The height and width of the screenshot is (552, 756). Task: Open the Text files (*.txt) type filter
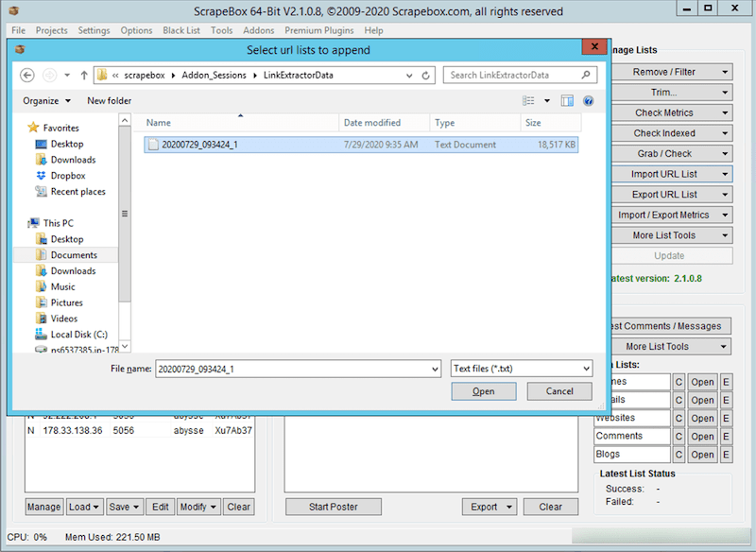[522, 369]
